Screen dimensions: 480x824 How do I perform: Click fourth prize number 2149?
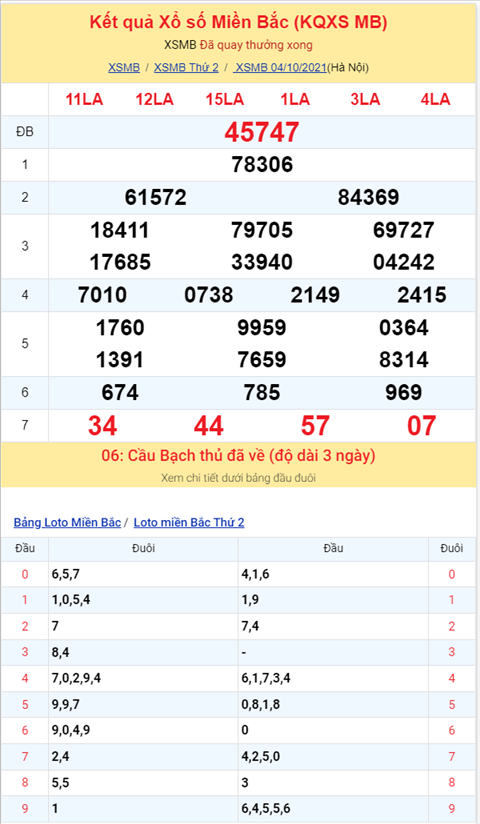point(315,295)
